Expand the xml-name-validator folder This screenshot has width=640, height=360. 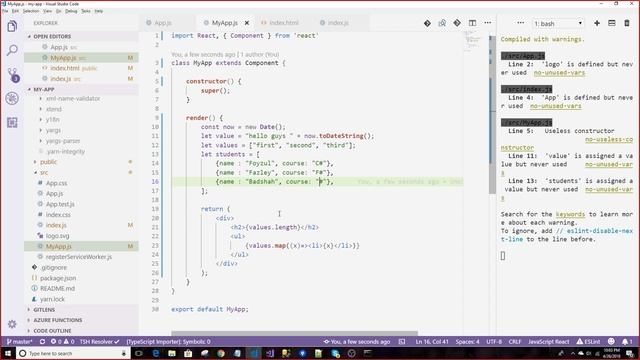click(73, 98)
